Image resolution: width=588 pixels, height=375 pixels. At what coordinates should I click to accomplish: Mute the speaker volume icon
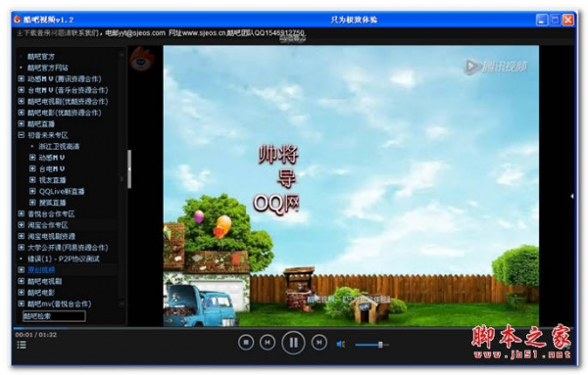pos(341,344)
